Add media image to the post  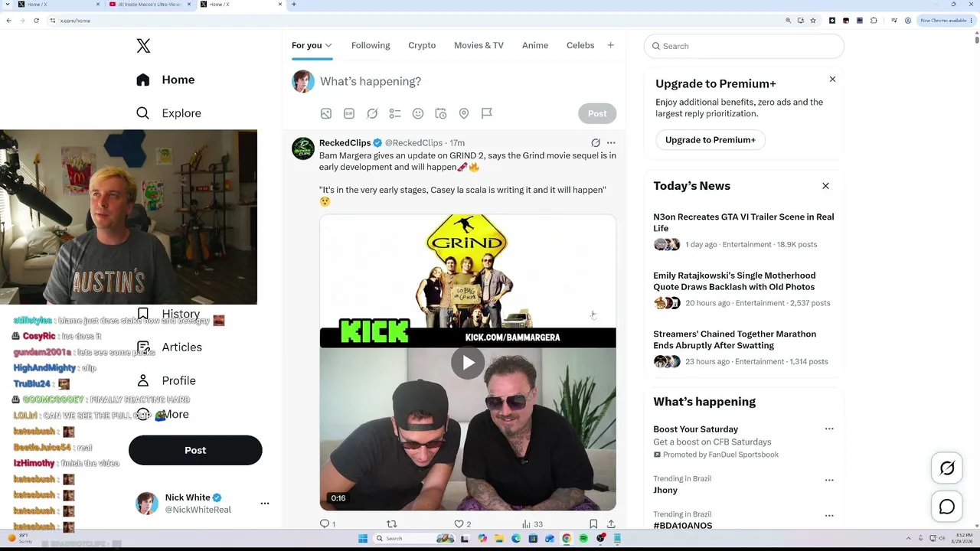pyautogui.click(x=326, y=113)
